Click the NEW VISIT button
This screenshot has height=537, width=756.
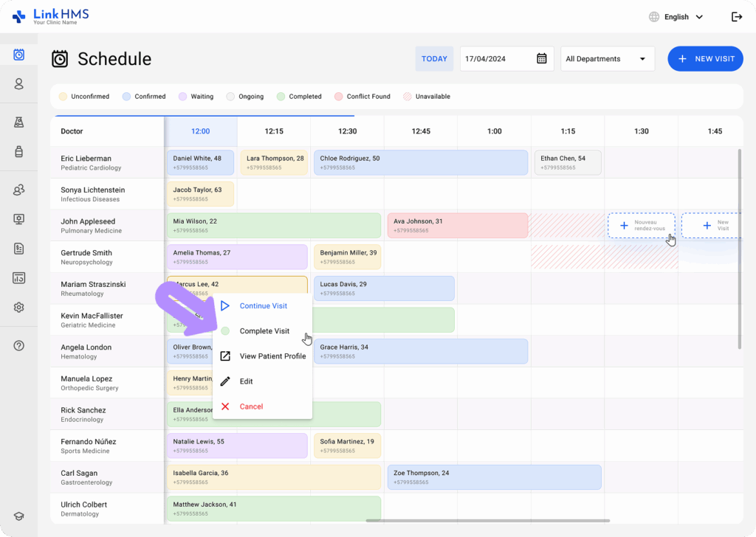(x=705, y=59)
